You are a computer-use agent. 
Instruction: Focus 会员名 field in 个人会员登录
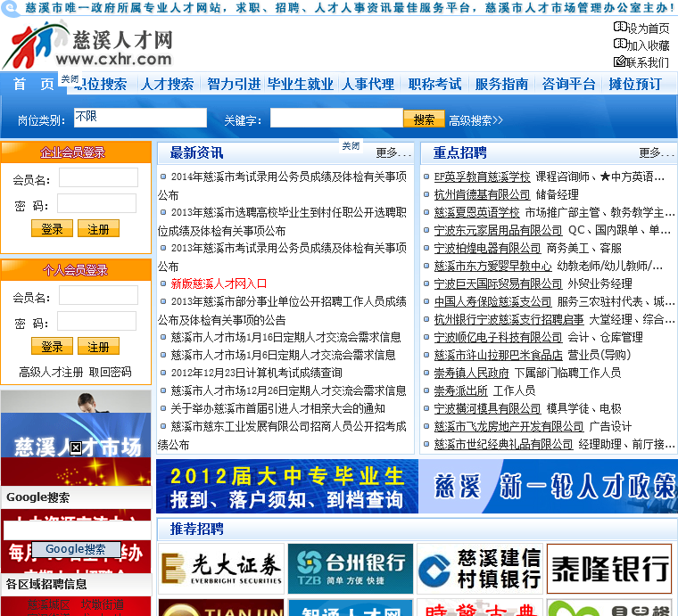[x=99, y=295]
